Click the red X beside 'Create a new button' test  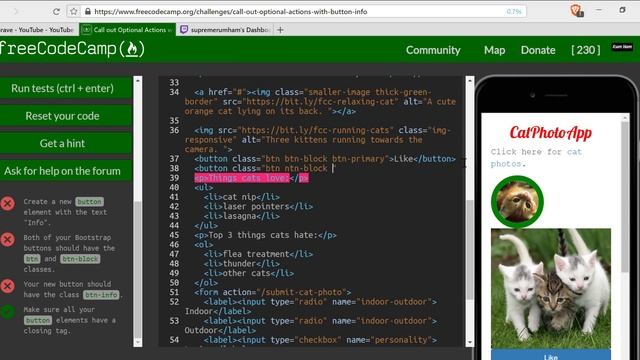click(7, 203)
